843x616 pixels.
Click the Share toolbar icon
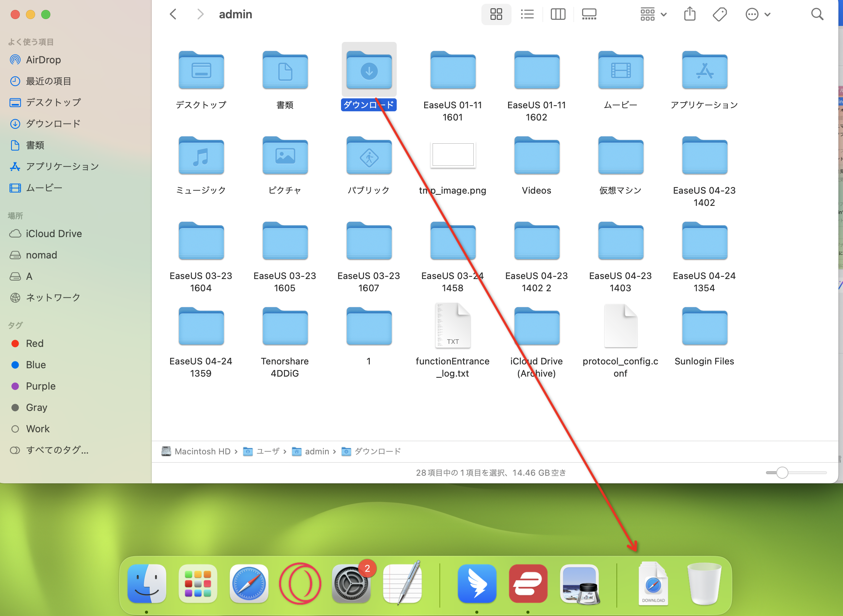690,14
